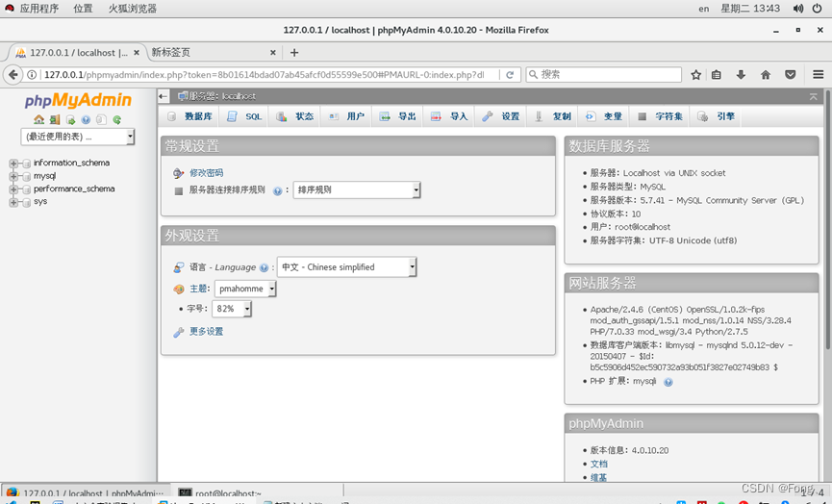The height and width of the screenshot is (504, 832).
Task: Click performance_schema database cylinder icon
Action: 26,189
